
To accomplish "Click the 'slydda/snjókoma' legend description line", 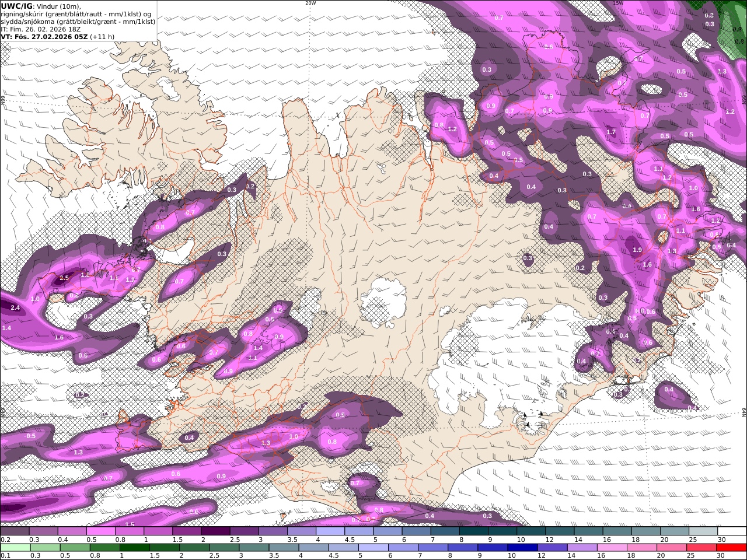I will [78, 21].
